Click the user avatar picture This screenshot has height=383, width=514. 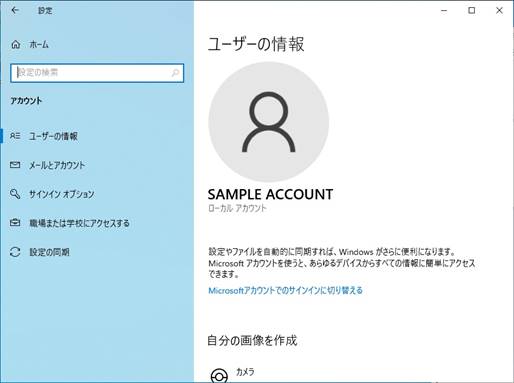coord(269,122)
